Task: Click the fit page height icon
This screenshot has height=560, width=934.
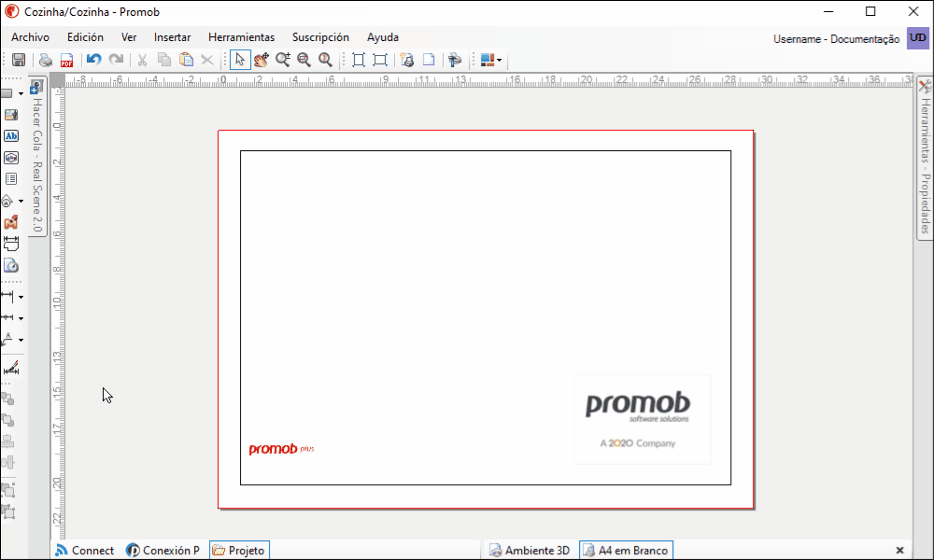Action: tap(359, 60)
